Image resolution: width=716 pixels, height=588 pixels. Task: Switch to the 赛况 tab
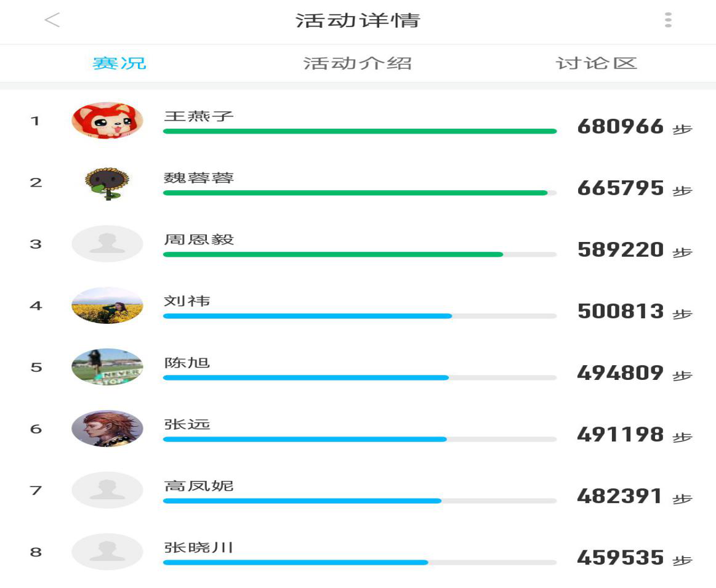119,63
